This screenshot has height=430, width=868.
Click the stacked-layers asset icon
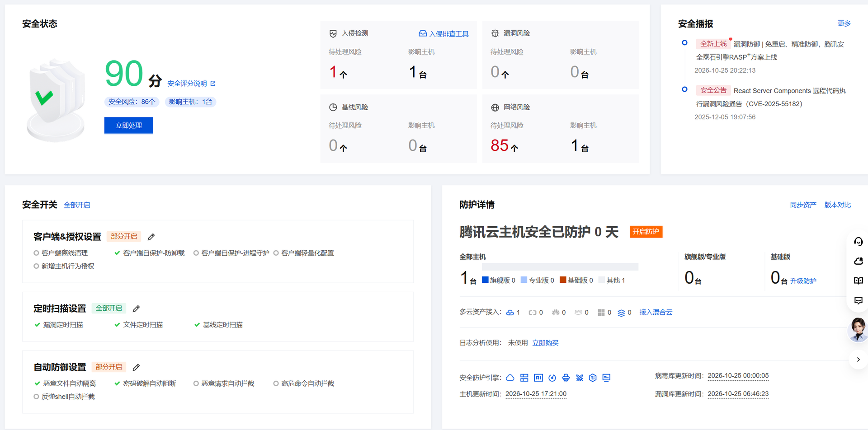coord(621,313)
